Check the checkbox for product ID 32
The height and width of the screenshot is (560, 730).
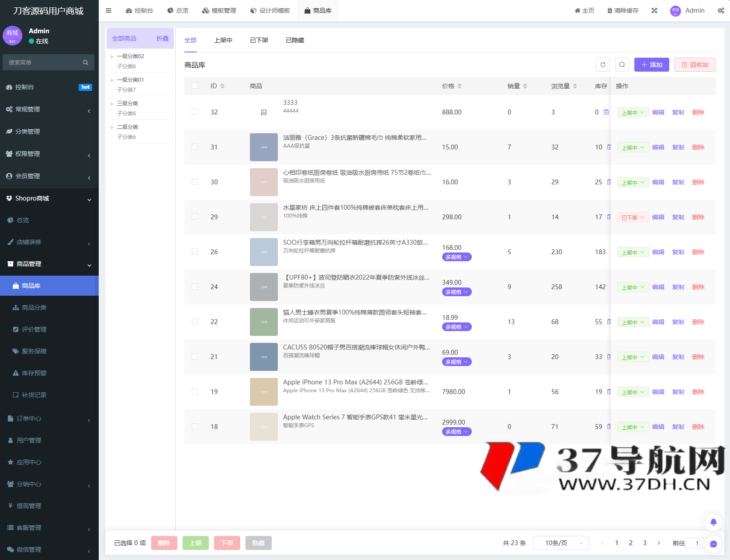coord(194,112)
